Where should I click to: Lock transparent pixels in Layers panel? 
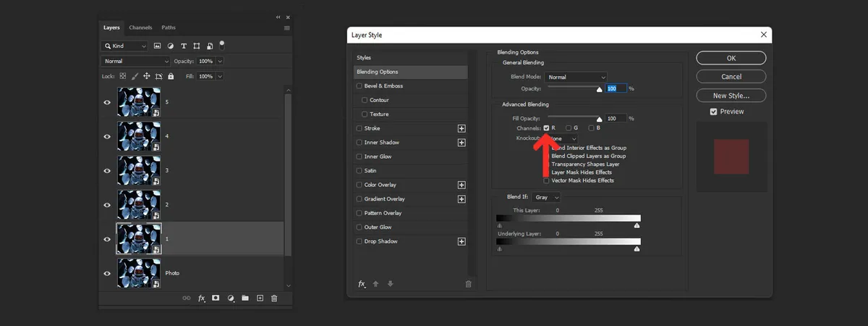122,76
